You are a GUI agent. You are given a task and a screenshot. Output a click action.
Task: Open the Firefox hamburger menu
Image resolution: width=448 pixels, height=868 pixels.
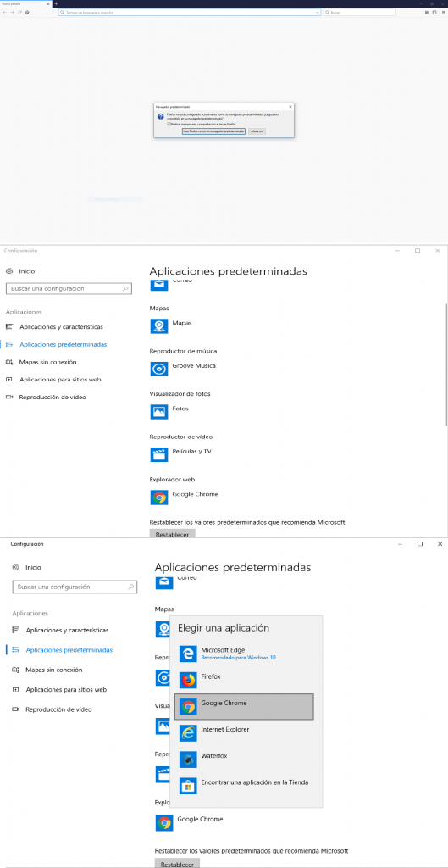(x=443, y=12)
